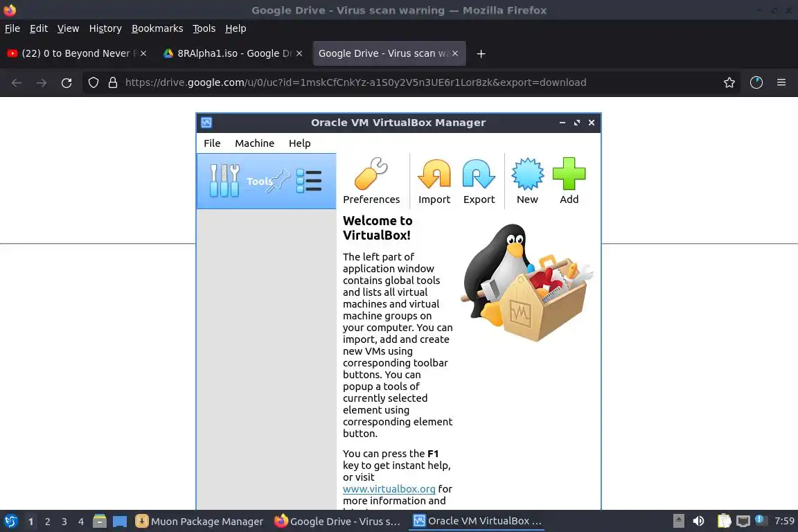
Task: Bookmark this page with the star
Action: point(729,82)
